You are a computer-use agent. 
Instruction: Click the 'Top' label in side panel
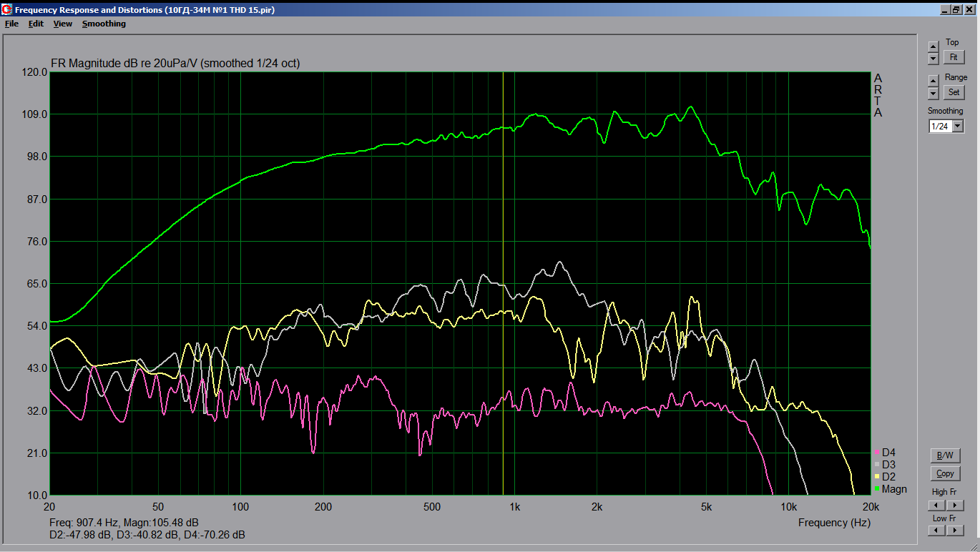pos(952,42)
